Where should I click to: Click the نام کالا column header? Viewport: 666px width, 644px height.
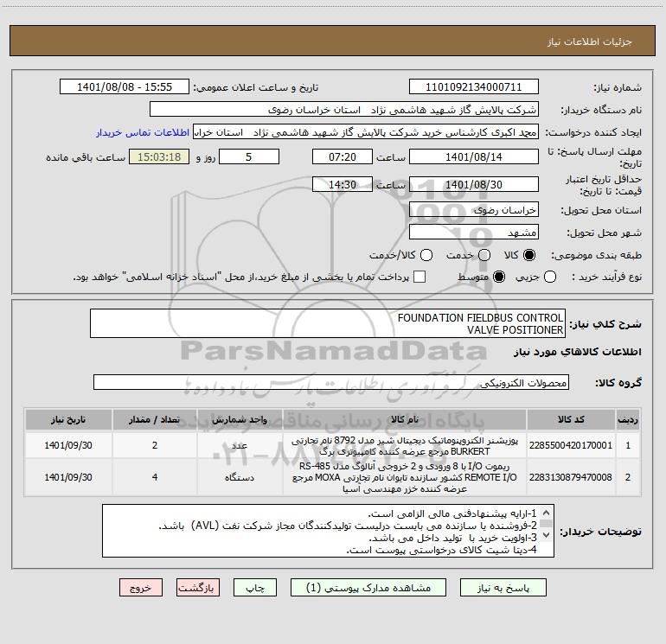(x=405, y=420)
